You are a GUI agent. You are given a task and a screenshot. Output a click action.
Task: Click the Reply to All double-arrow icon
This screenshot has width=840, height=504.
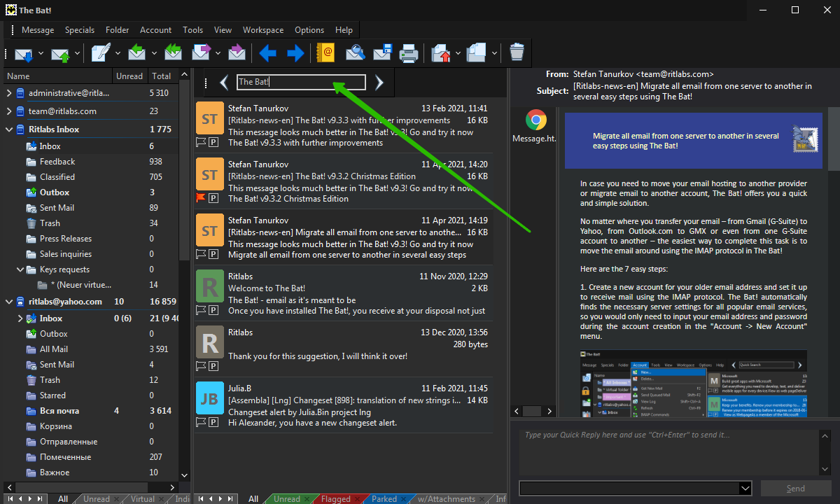tap(174, 53)
